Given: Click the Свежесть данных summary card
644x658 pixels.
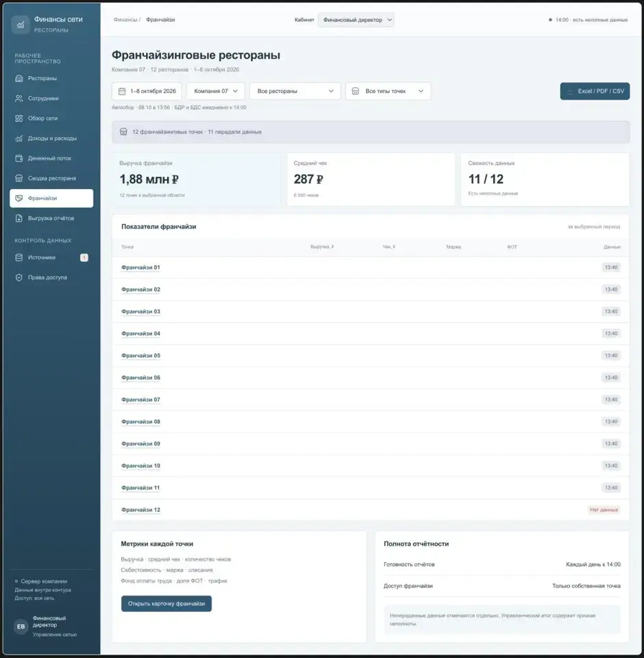Looking at the screenshot, I should coord(545,180).
